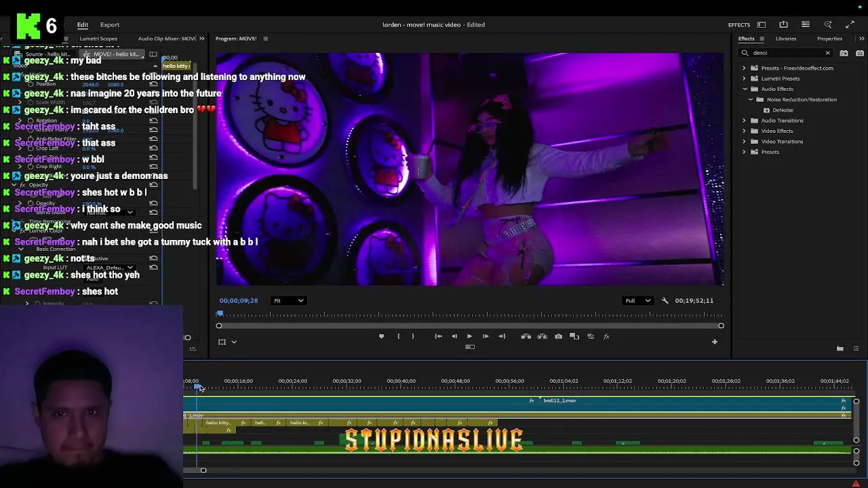This screenshot has width=868, height=488.
Task: Click the Program monitor scrub bar playhead
Action: pos(219,314)
